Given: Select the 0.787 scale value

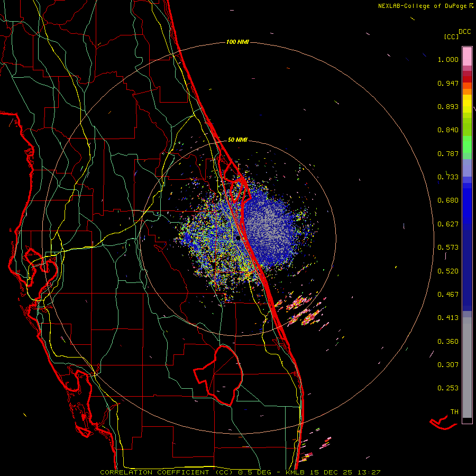Looking at the screenshot, I should (448, 153).
